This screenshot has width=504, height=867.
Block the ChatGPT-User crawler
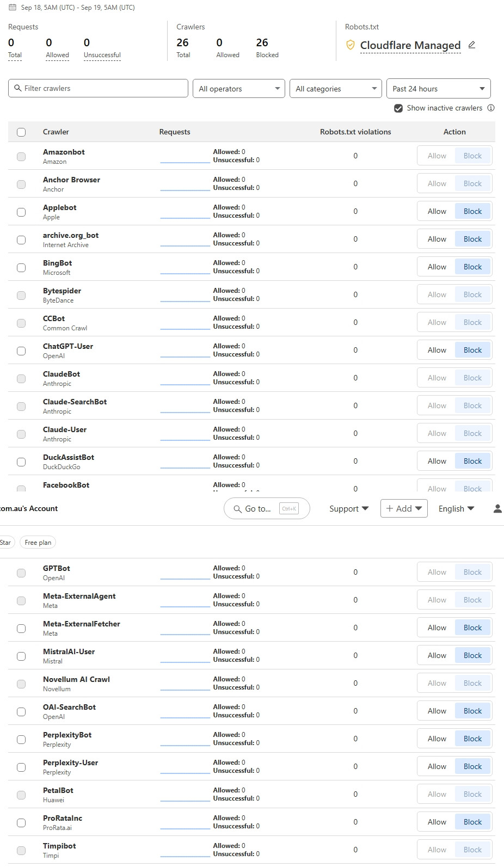[472, 350]
